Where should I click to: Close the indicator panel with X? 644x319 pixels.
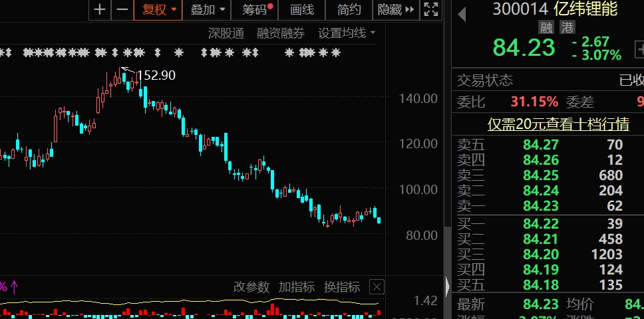tap(377, 286)
